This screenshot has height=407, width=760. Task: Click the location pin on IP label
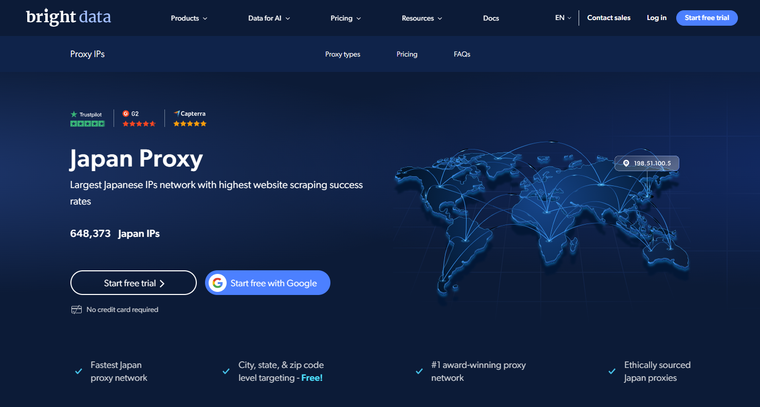(626, 163)
